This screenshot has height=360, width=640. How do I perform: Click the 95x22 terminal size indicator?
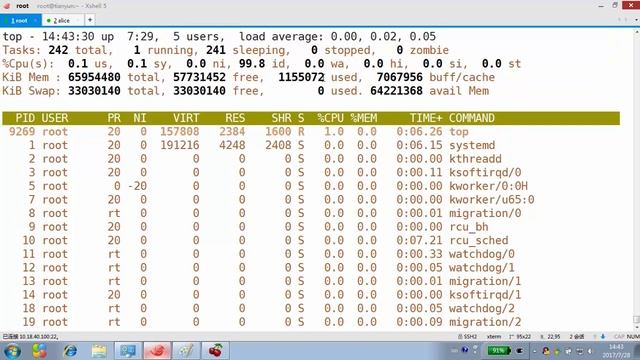[520, 337]
